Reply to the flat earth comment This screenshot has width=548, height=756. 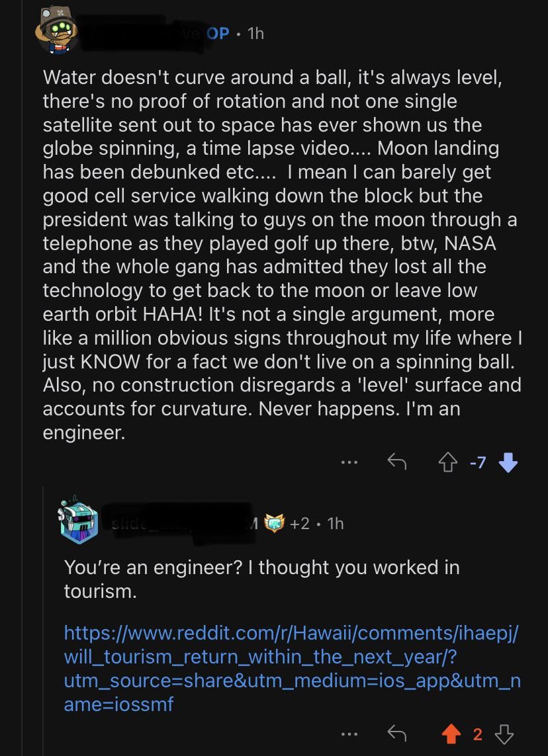(x=396, y=462)
